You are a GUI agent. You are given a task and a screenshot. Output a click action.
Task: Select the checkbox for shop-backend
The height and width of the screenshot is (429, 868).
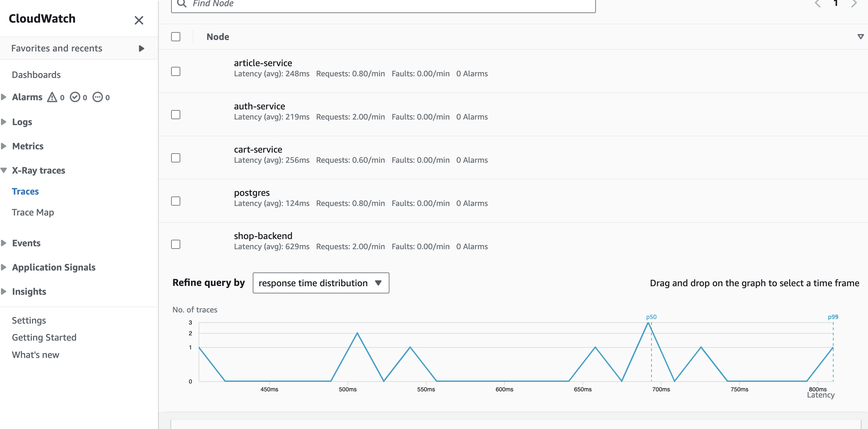click(x=176, y=245)
